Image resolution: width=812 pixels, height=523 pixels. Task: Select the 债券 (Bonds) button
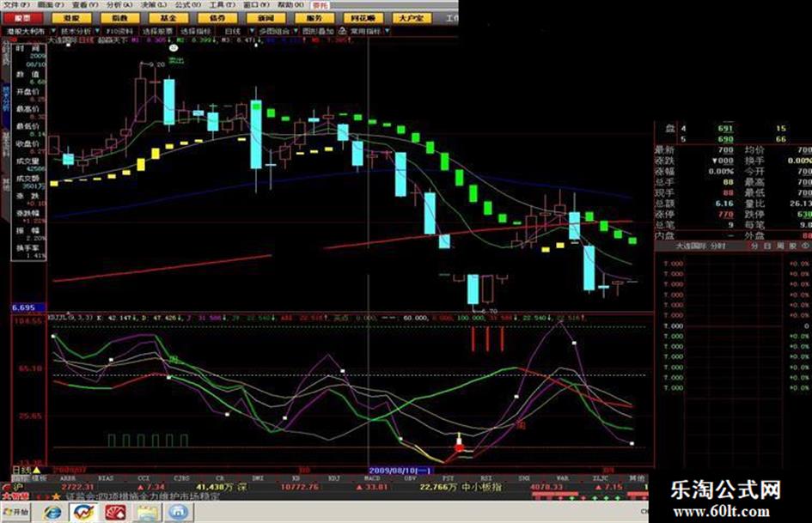[x=217, y=18]
